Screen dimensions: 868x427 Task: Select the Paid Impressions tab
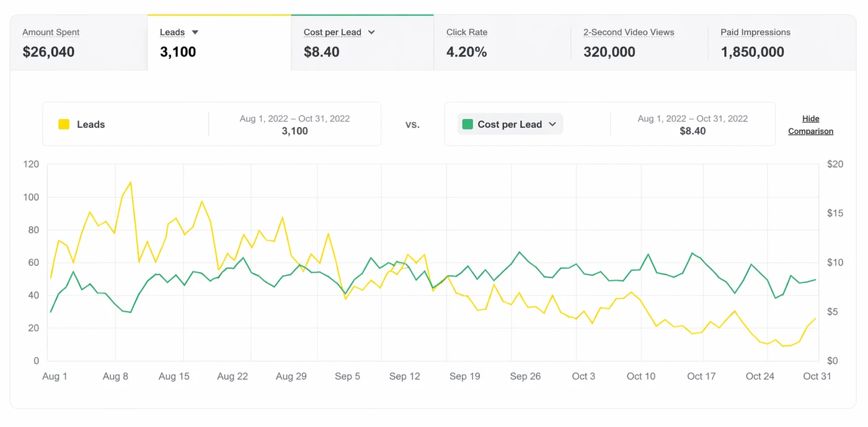782,43
